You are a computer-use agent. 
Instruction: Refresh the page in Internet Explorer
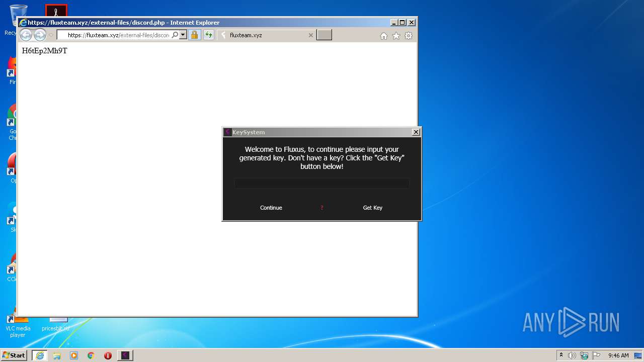coord(208,35)
